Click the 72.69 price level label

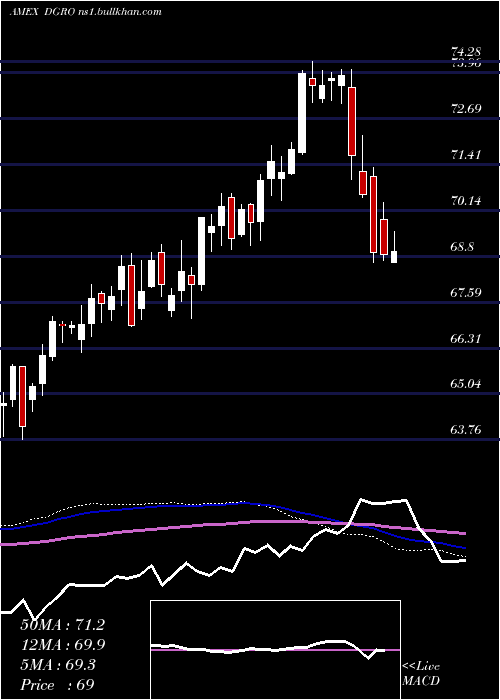(x=466, y=109)
